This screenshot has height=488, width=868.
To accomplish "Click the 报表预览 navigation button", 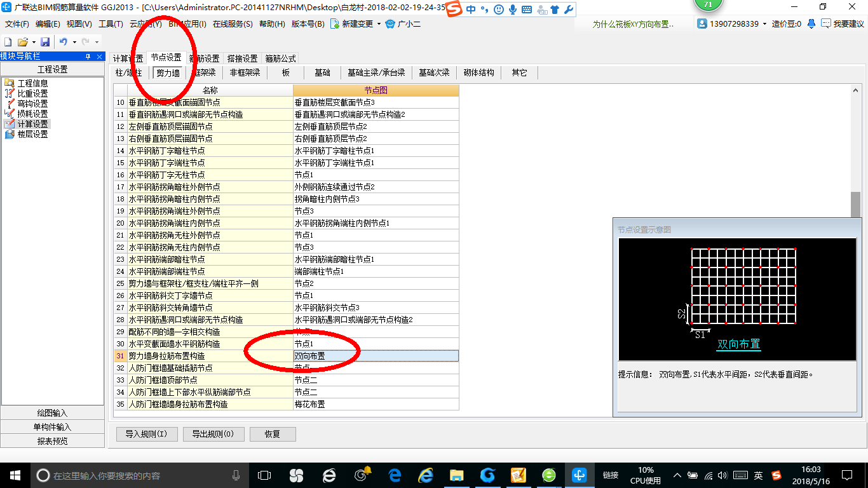I will 52,441.
